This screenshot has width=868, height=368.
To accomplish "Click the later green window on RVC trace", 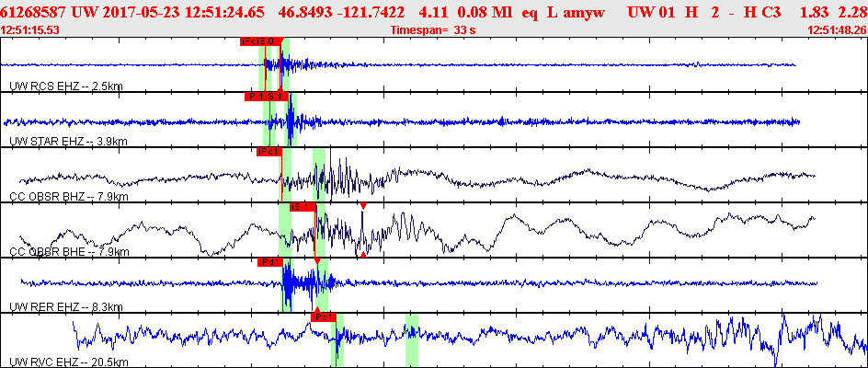I will coord(411,339).
